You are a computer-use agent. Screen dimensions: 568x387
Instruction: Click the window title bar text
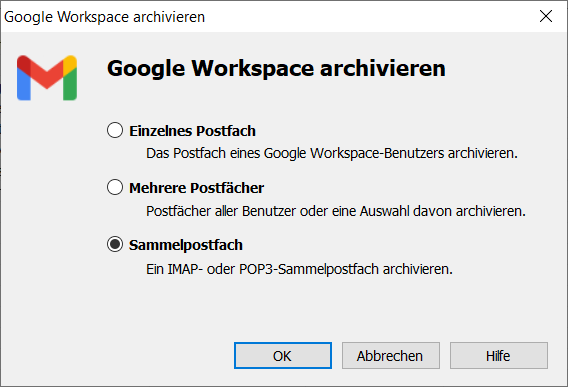click(104, 17)
